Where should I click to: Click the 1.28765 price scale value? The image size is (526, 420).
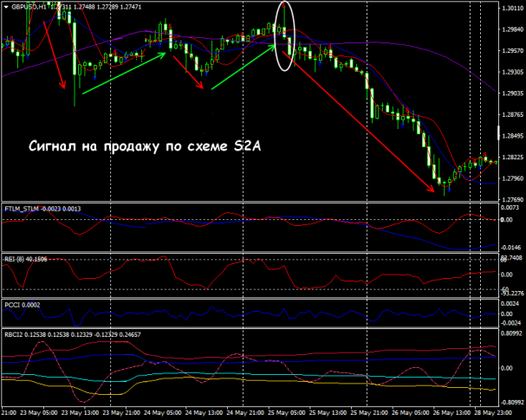click(x=512, y=114)
